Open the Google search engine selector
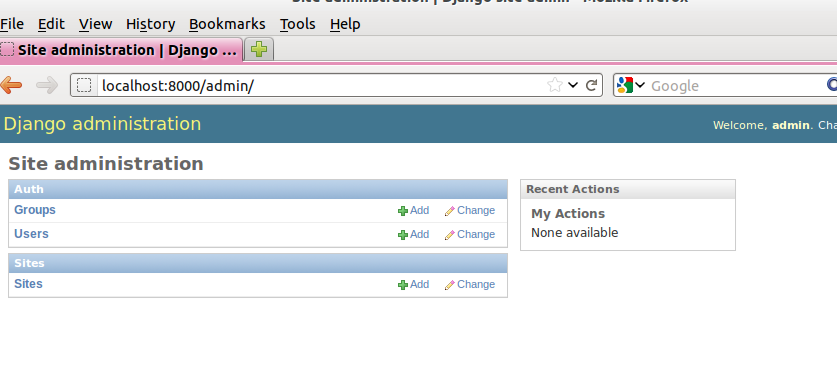The width and height of the screenshot is (837, 382). click(630, 85)
